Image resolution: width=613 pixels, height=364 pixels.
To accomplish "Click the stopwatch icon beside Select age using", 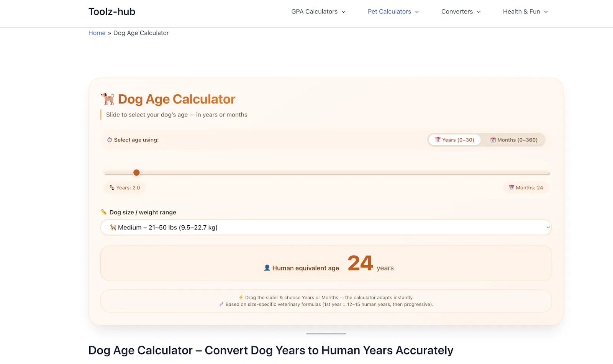I will click(110, 140).
